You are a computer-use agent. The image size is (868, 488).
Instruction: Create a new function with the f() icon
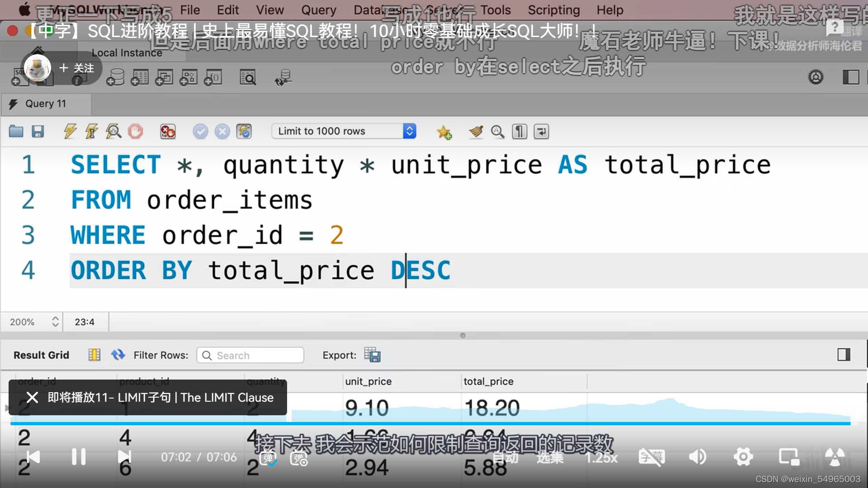(x=213, y=77)
